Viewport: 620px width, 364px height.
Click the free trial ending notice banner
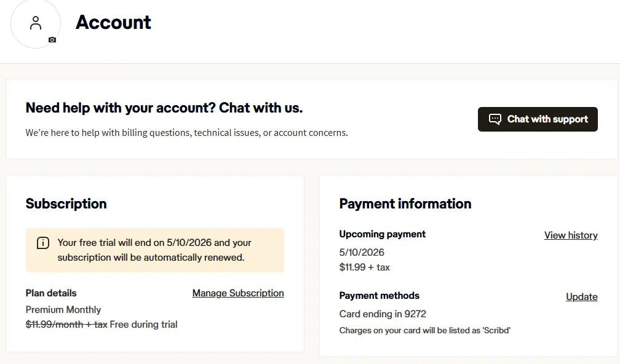point(155,250)
